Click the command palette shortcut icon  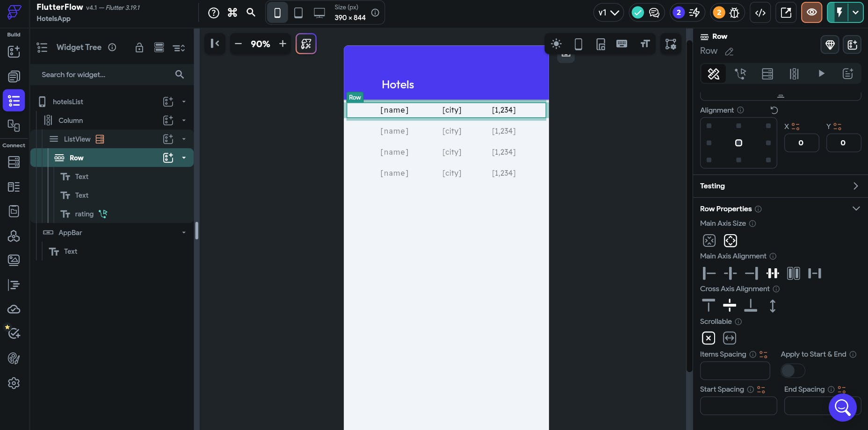click(232, 13)
